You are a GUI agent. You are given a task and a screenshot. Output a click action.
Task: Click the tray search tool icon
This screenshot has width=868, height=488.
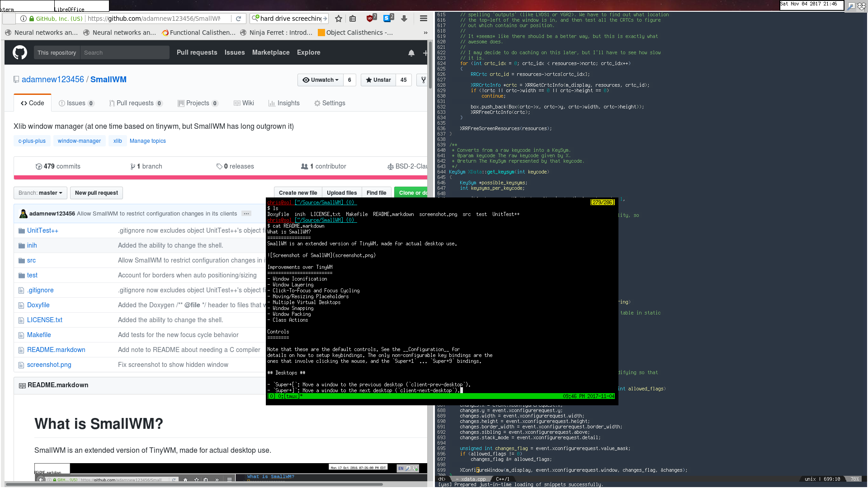click(851, 6)
